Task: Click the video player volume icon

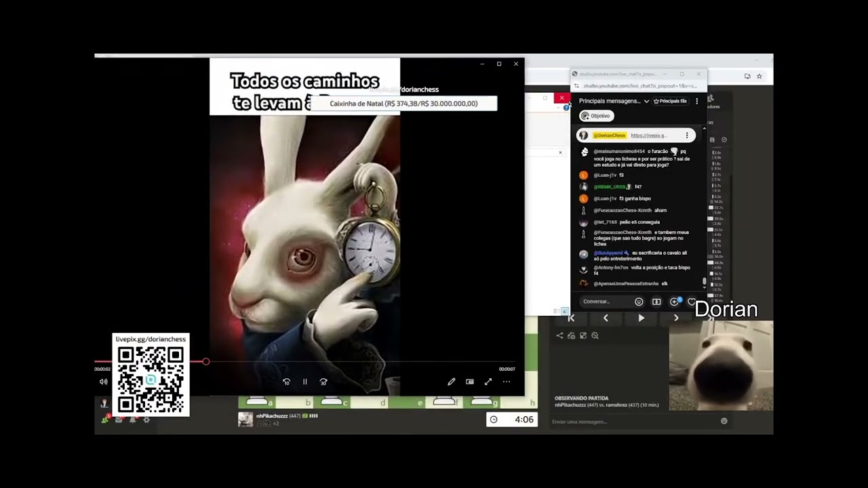Action: pyautogui.click(x=104, y=382)
